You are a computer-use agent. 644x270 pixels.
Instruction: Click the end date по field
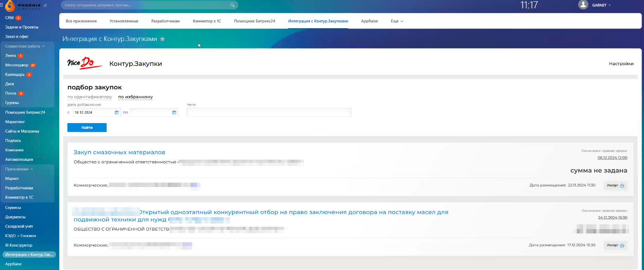tap(154, 112)
